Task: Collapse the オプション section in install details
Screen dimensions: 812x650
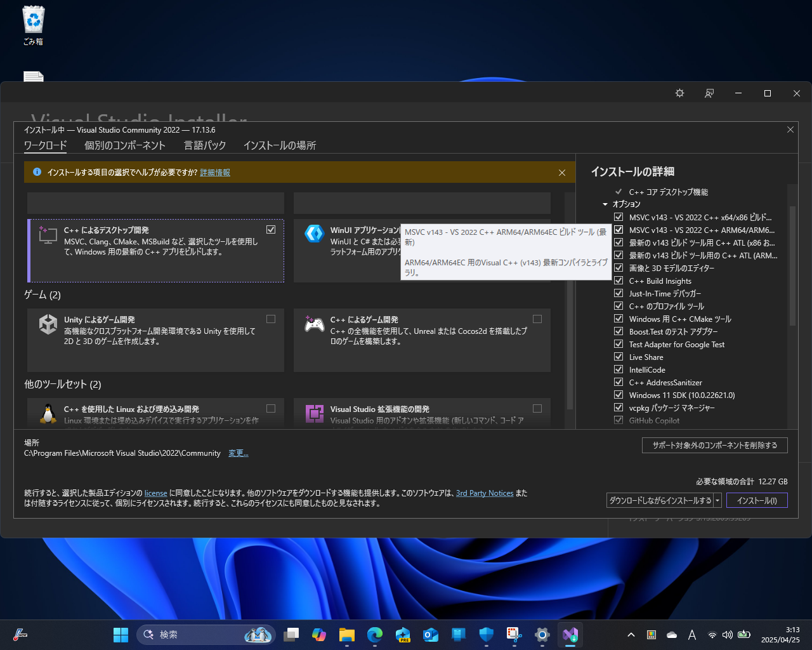Action: click(605, 204)
